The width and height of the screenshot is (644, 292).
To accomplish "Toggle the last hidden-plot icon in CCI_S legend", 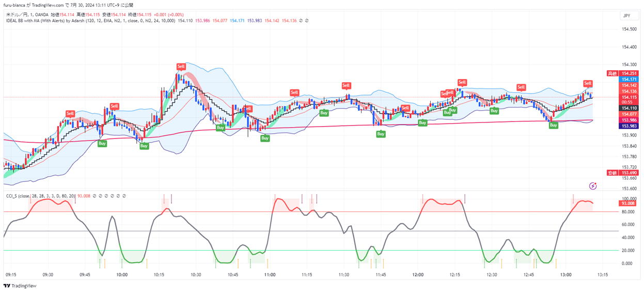I will pyautogui.click(x=125, y=196).
